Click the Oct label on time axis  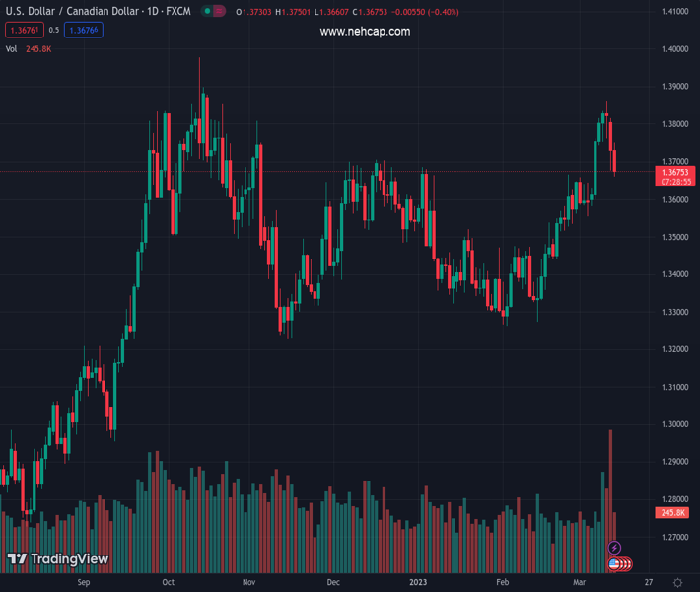(168, 583)
